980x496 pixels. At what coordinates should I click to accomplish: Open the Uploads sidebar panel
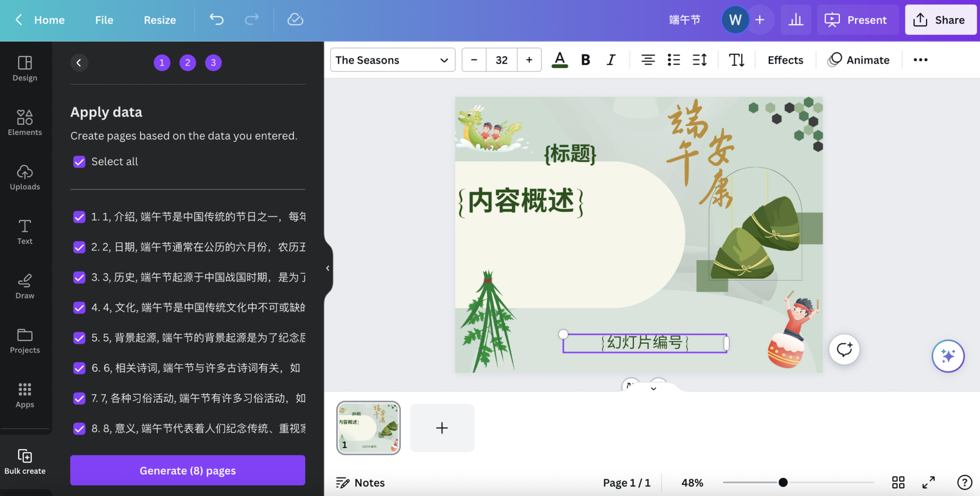(25, 177)
